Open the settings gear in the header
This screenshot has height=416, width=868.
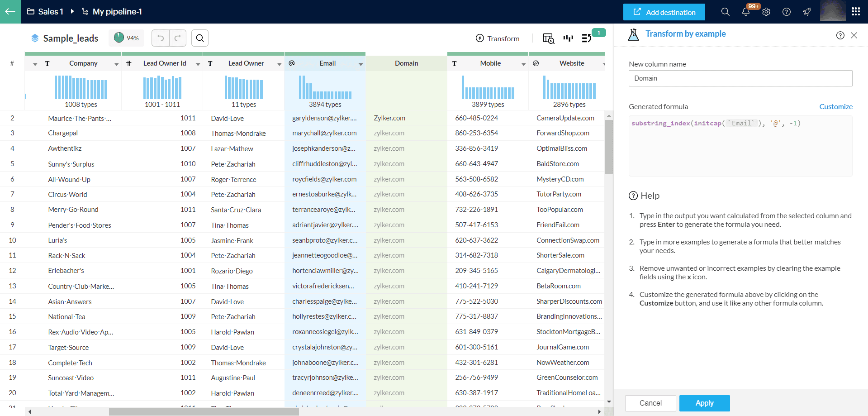coord(766,12)
